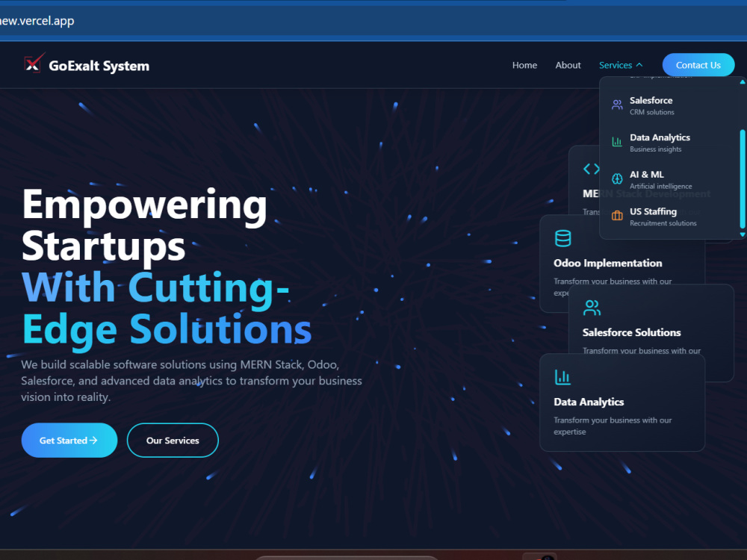Image resolution: width=747 pixels, height=560 pixels.
Task: Click the Services nav item
Action: pyautogui.click(x=620, y=65)
